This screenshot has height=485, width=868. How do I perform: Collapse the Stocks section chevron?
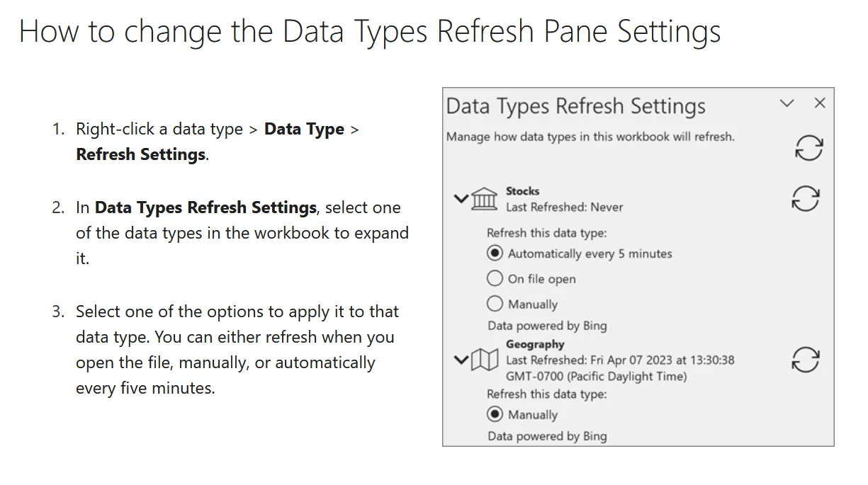tap(461, 199)
